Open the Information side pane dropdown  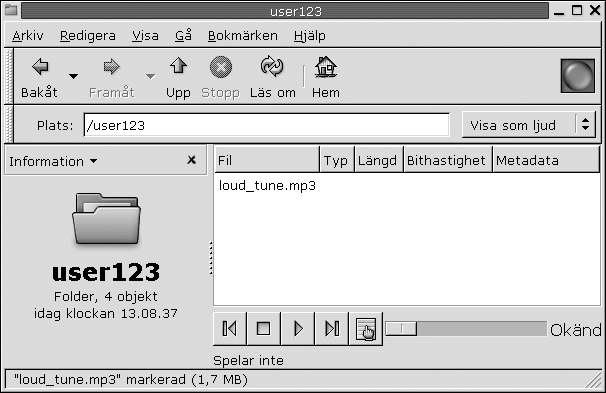pos(53,161)
